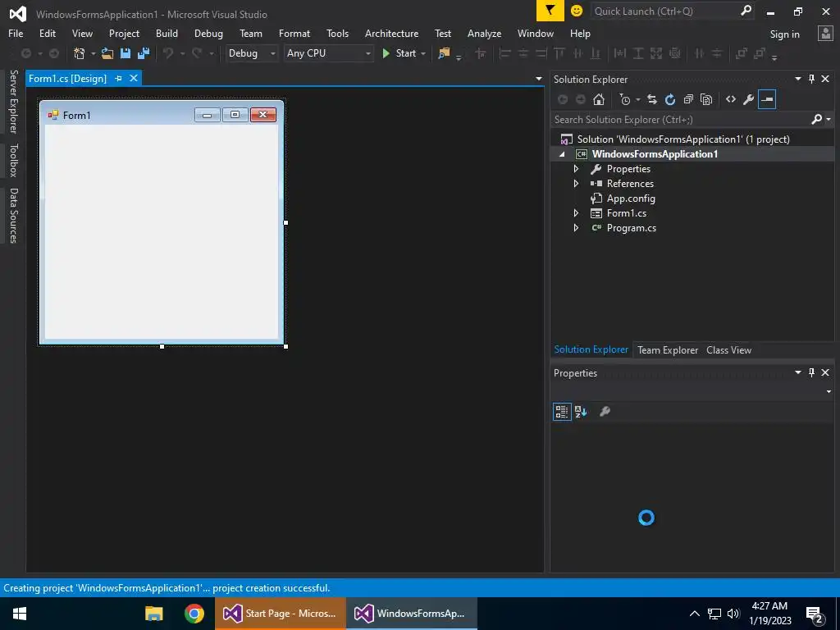Click the Navigate Backward toolbar icon

point(25,53)
